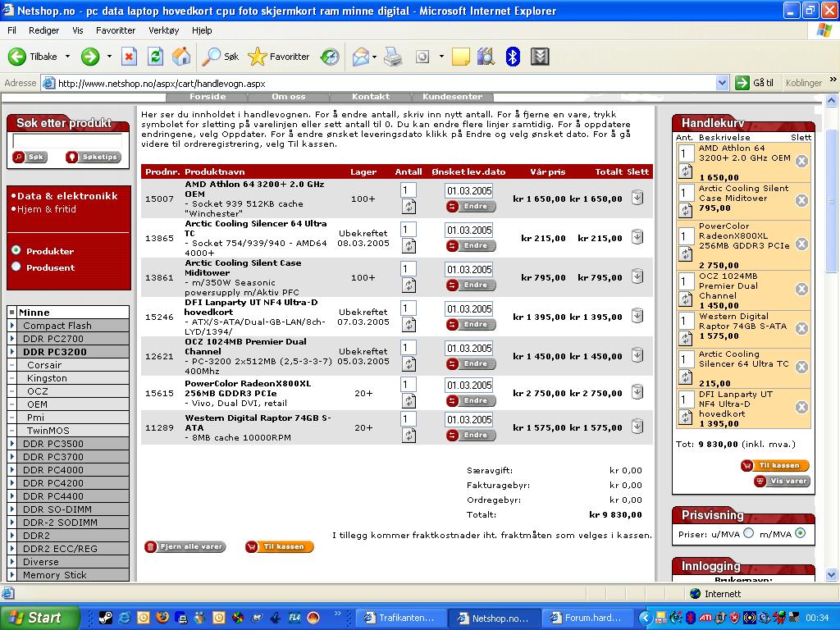Remove AMD Athlon 64 from Handlekurv sidebar

(x=801, y=161)
